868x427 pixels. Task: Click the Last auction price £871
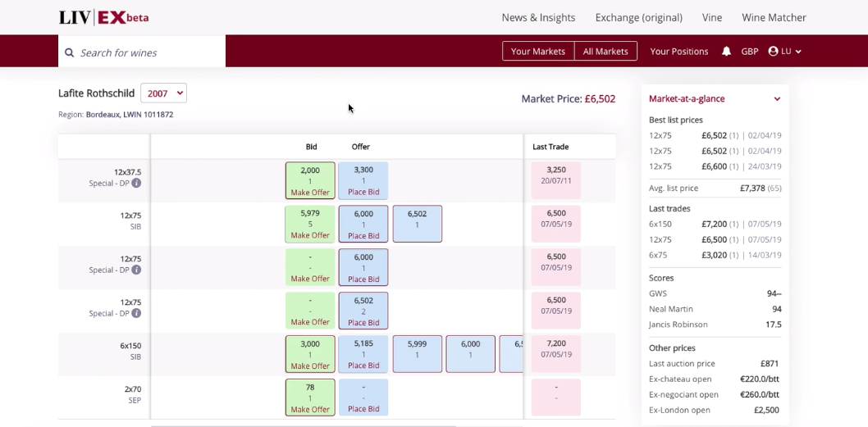point(770,364)
